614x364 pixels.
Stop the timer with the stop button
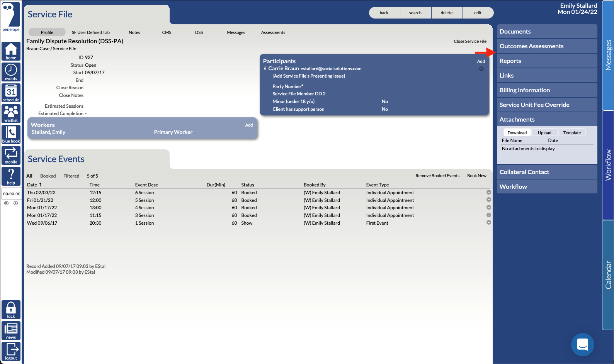pos(6,203)
